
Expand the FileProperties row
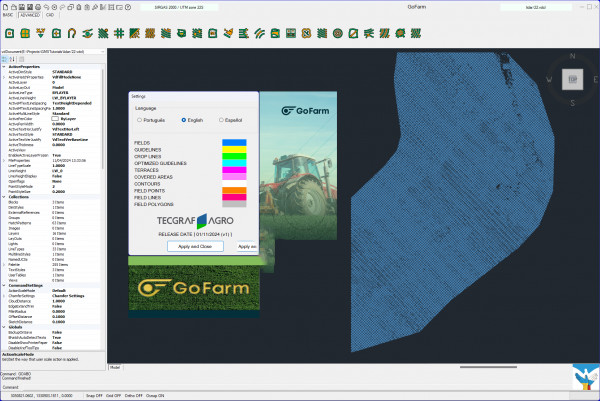[4, 161]
